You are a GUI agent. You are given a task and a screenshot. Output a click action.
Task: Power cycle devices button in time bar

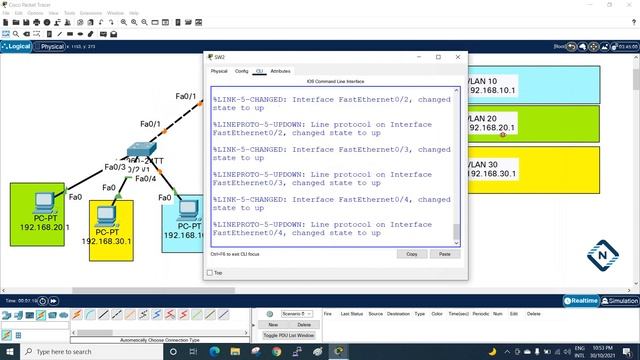click(x=42, y=301)
